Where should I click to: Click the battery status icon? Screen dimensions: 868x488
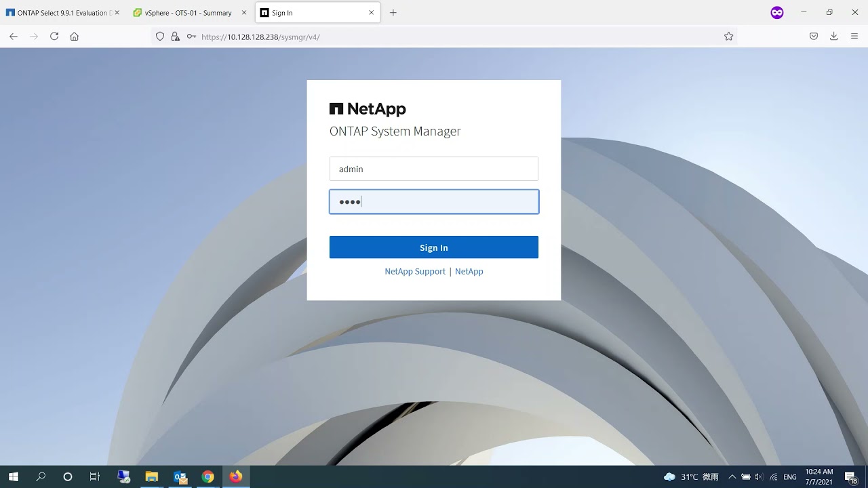click(x=746, y=477)
